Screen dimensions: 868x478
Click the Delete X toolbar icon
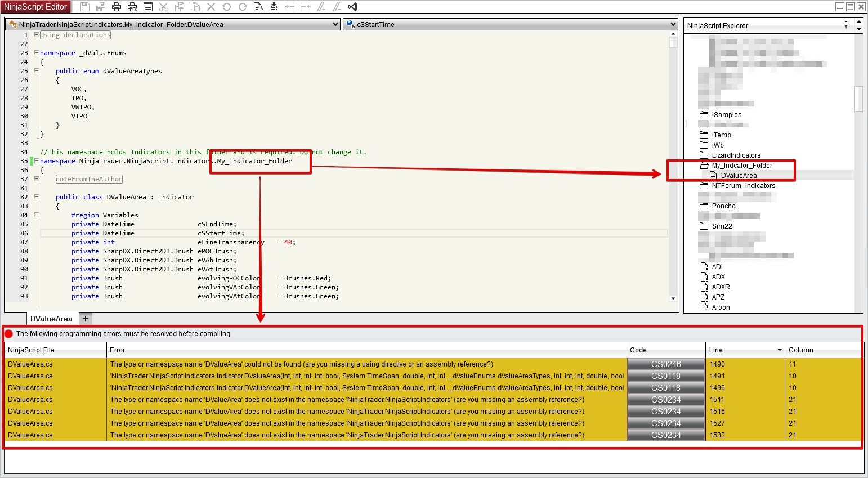211,7
